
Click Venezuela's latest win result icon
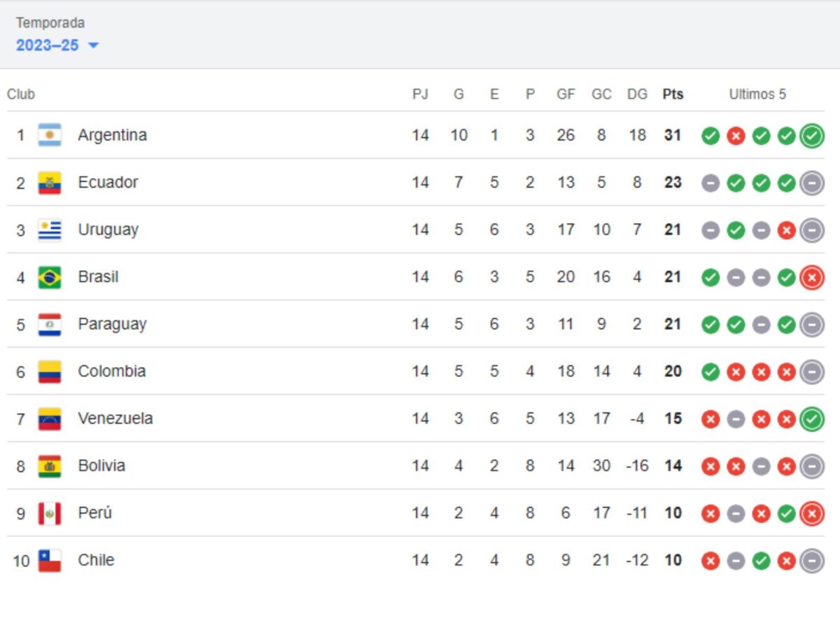click(x=812, y=419)
